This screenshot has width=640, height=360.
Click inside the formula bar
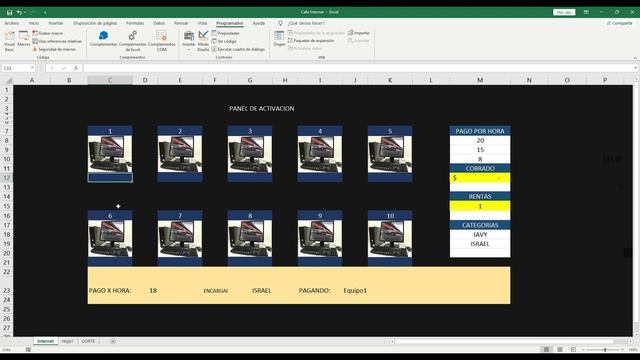pos(358,68)
